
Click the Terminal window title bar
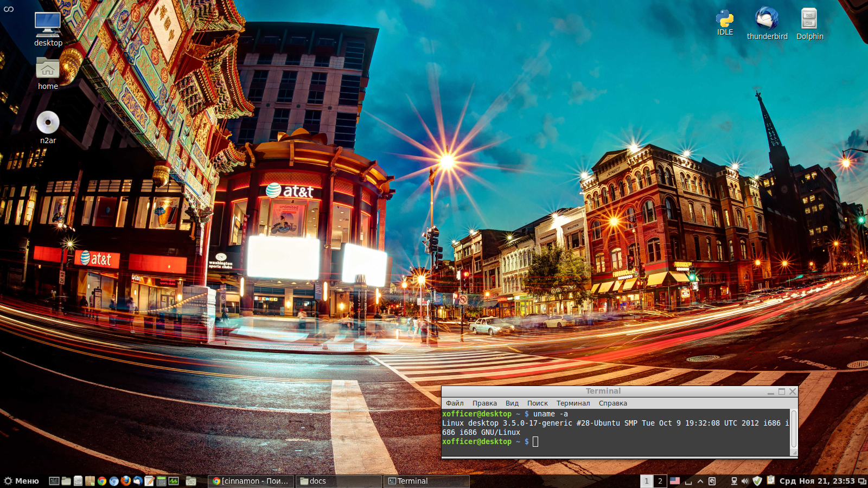coord(603,391)
